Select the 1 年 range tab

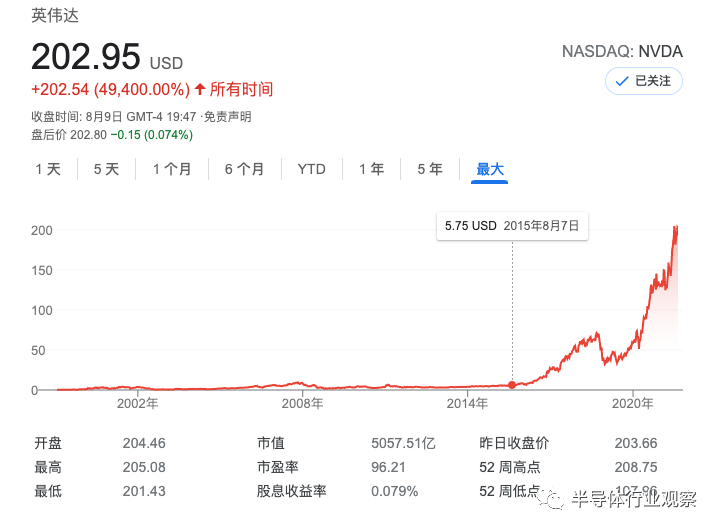point(371,169)
